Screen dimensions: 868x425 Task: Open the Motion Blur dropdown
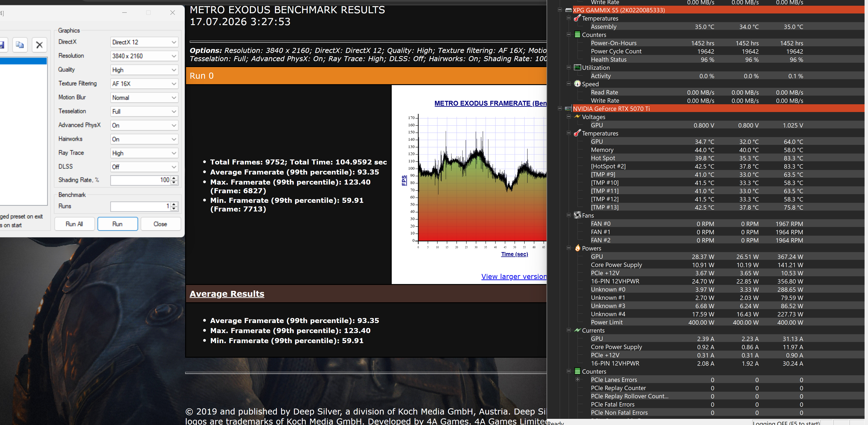144,98
